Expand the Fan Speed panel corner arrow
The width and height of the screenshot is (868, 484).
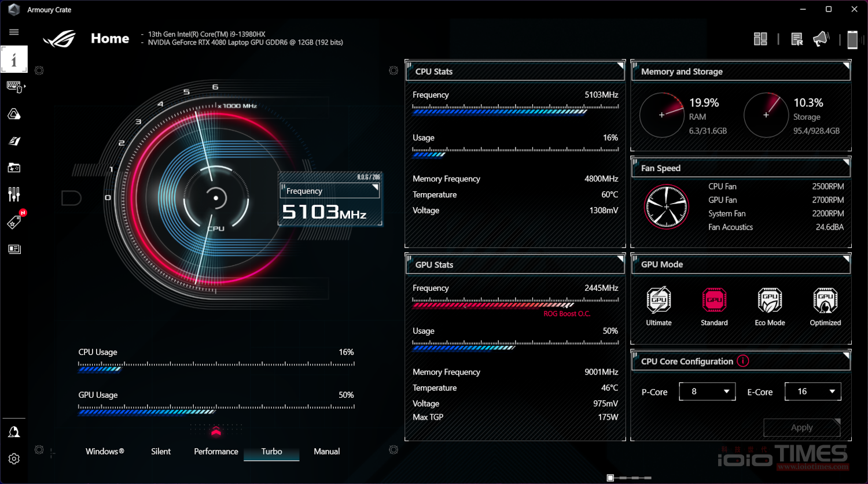tap(845, 162)
